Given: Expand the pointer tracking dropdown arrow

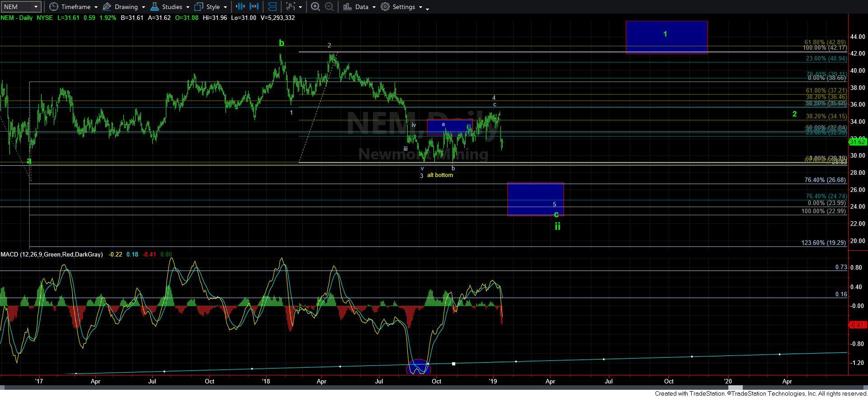Looking at the screenshot, I should pyautogui.click(x=300, y=7).
